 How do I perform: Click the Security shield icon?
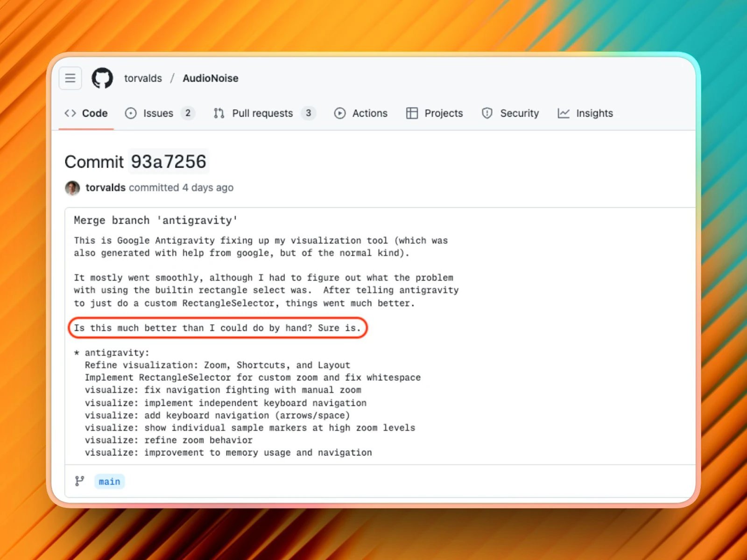click(487, 113)
